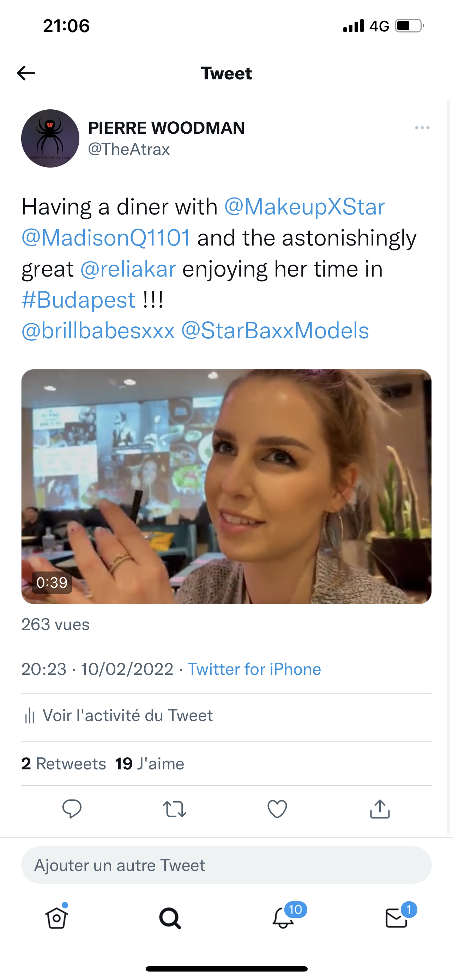The width and height of the screenshot is (453, 980).
Task: Tap the reply speech bubble icon
Action: [72, 809]
